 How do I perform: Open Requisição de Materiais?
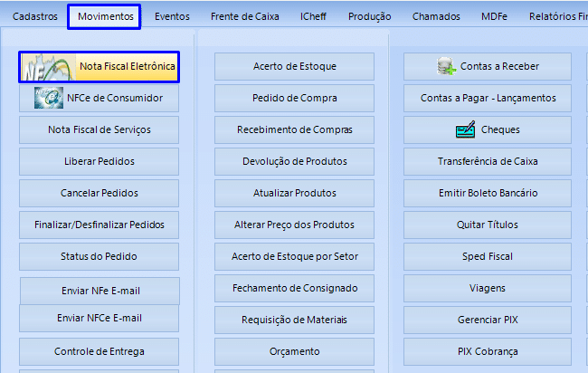[294, 320]
